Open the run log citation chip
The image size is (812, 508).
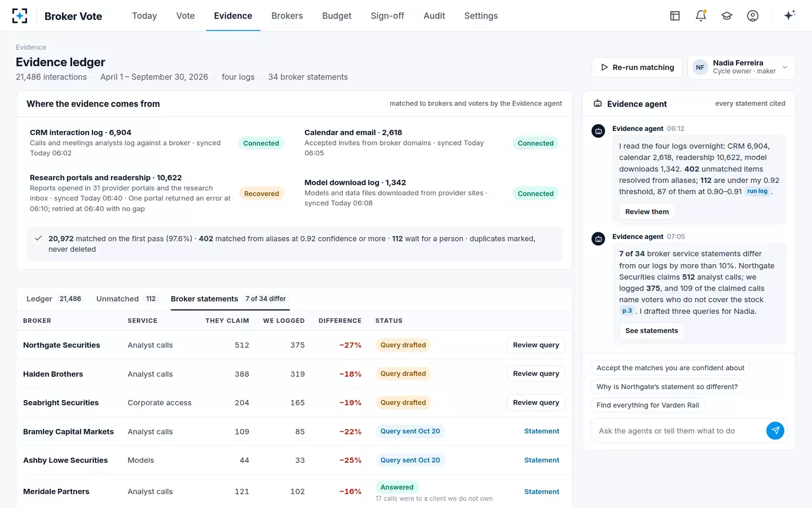(x=757, y=191)
